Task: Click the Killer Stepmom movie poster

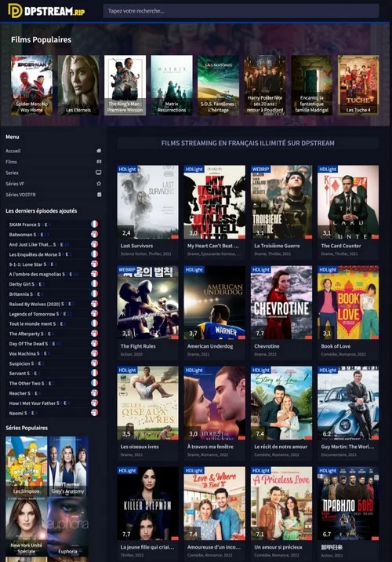Action: pyautogui.click(x=147, y=503)
